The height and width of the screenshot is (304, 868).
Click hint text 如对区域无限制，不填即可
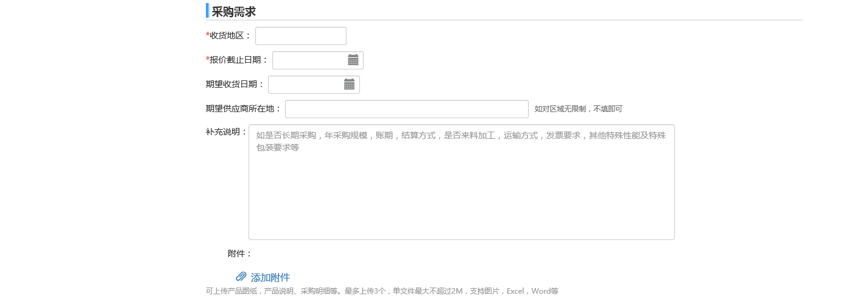tap(579, 109)
